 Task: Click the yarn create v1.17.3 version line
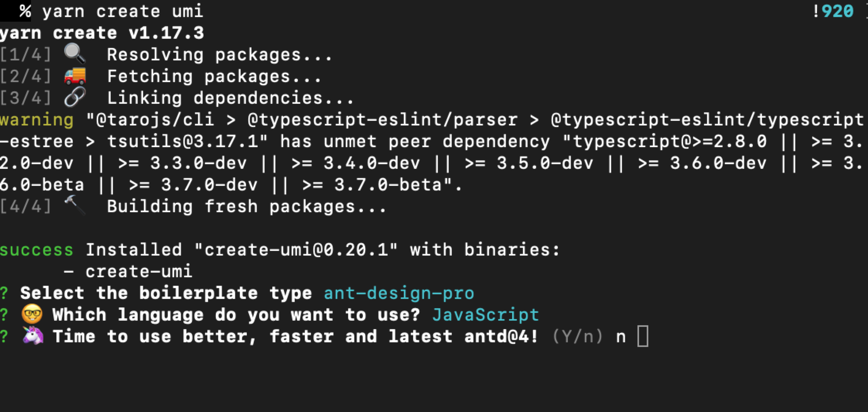102,33
